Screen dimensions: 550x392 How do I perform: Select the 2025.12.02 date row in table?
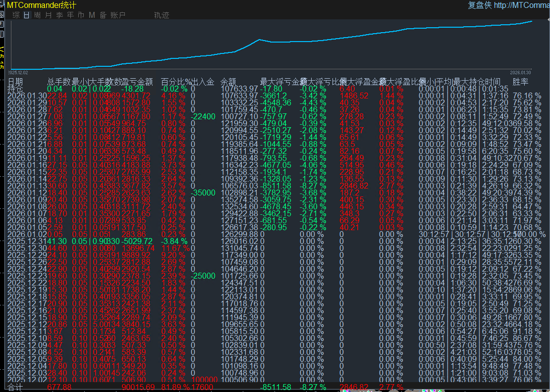point(275,380)
